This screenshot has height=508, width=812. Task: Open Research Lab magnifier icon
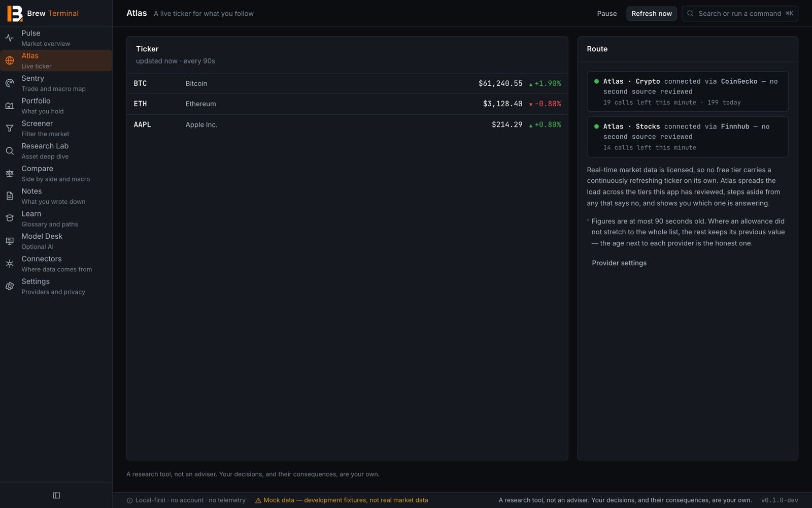click(10, 151)
